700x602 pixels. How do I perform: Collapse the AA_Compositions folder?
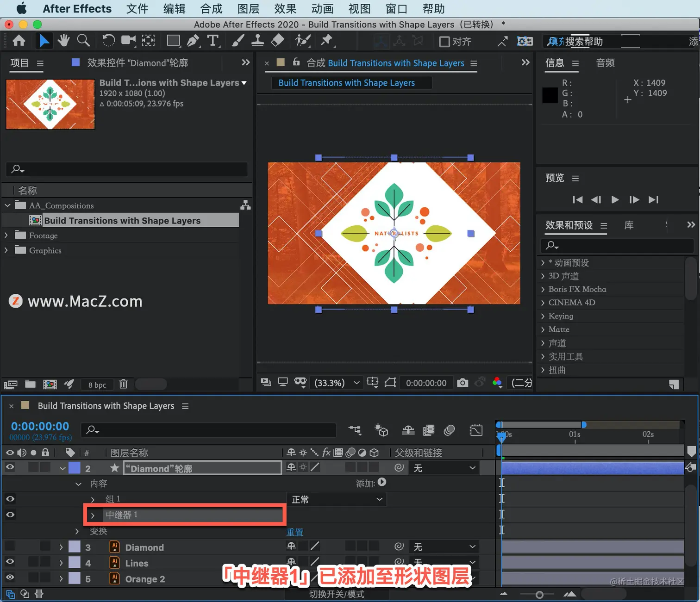coord(7,205)
